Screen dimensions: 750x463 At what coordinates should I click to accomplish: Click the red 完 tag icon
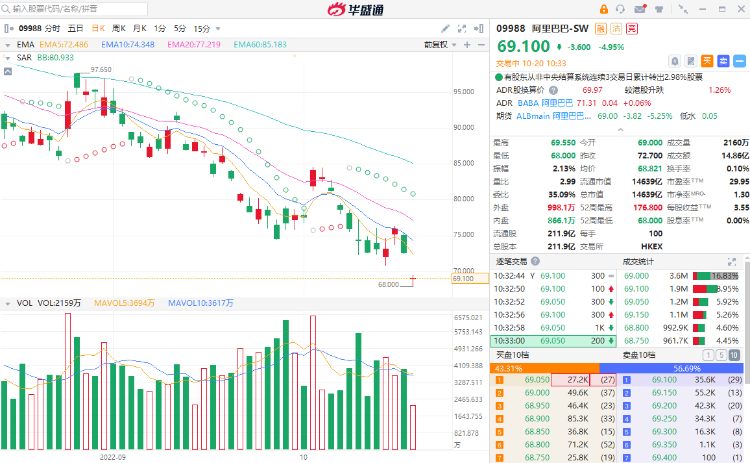coord(632,29)
